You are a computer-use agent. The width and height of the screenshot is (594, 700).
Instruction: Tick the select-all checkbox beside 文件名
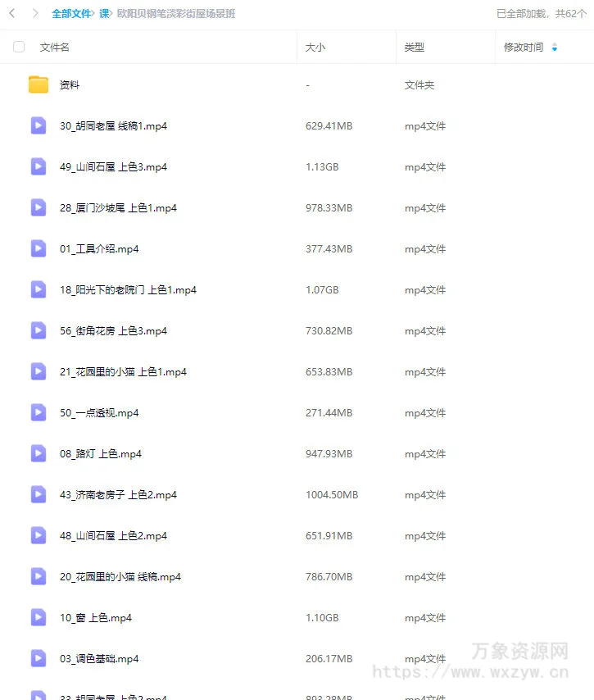point(19,47)
